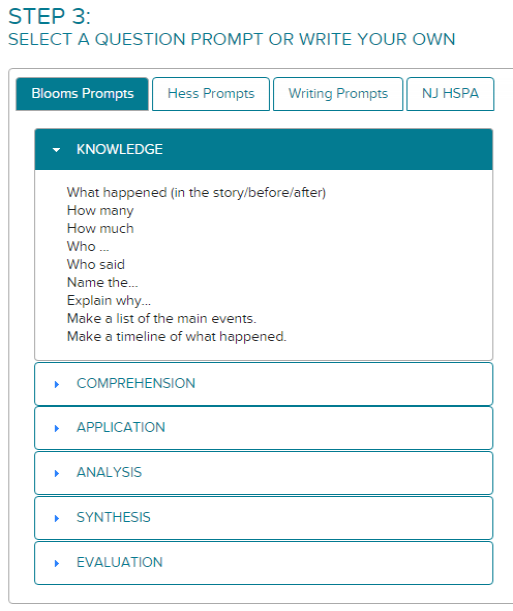
Task: Click the COMPREHENSION header label
Action: (136, 383)
